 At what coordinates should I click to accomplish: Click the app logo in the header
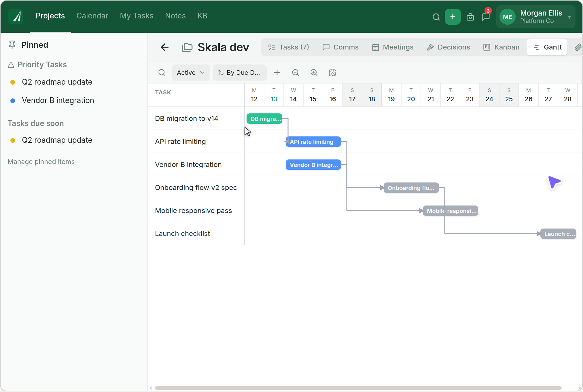pyautogui.click(x=16, y=16)
